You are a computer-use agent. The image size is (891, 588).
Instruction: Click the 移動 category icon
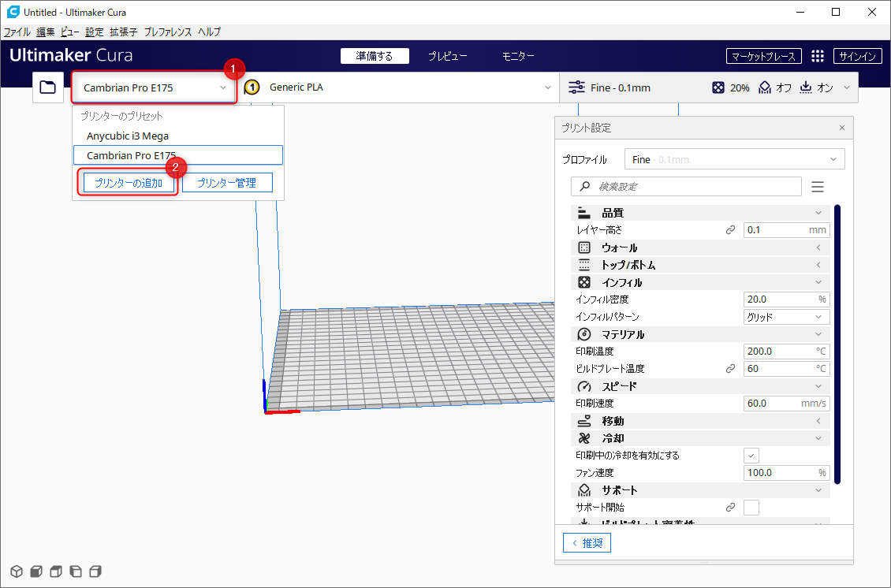(584, 421)
